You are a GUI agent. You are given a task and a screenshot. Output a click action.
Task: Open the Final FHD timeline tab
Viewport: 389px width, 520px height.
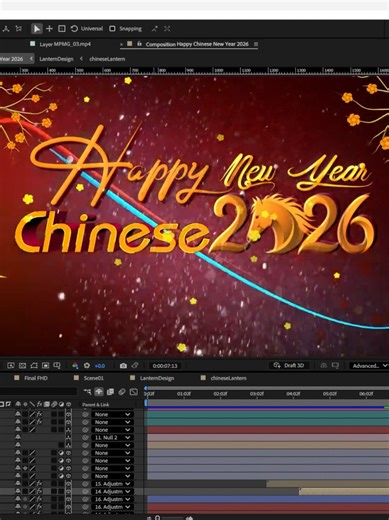point(36,378)
